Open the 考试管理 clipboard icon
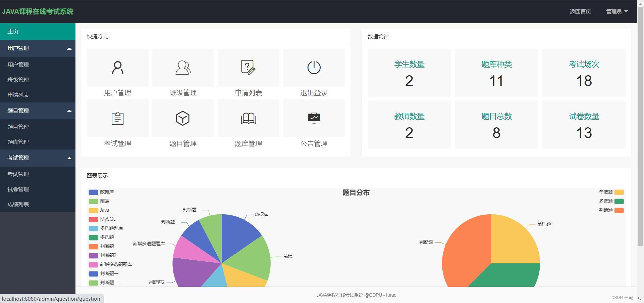 click(x=117, y=118)
